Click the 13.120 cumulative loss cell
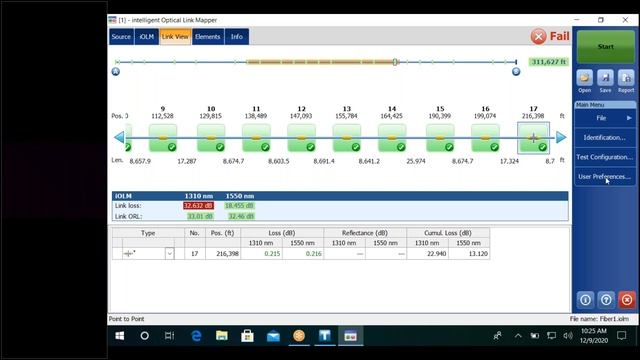The height and width of the screenshot is (360, 640). click(x=469, y=254)
